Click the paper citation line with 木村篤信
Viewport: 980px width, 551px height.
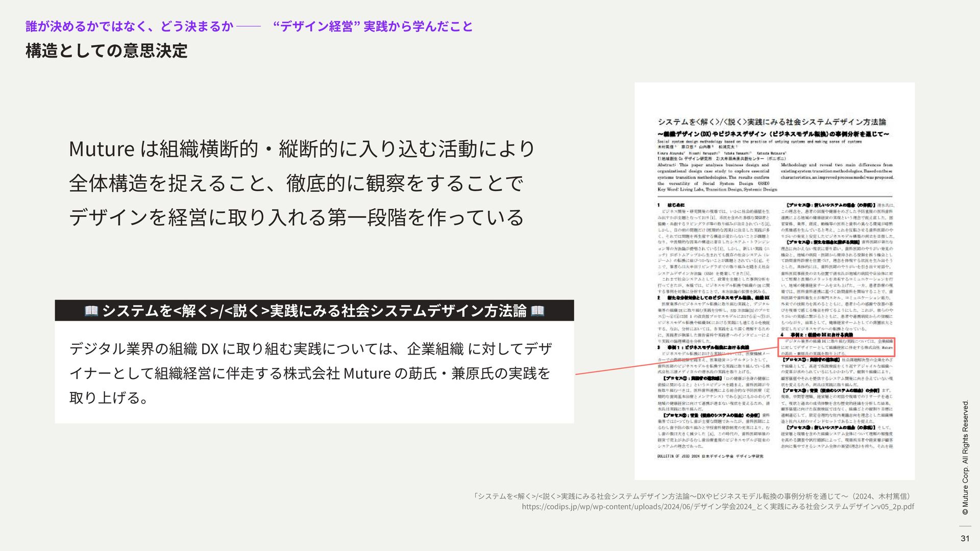tap(693, 496)
